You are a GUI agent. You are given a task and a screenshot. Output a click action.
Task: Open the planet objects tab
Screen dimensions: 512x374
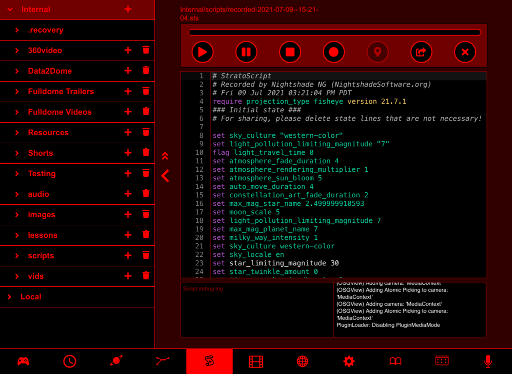116,361
